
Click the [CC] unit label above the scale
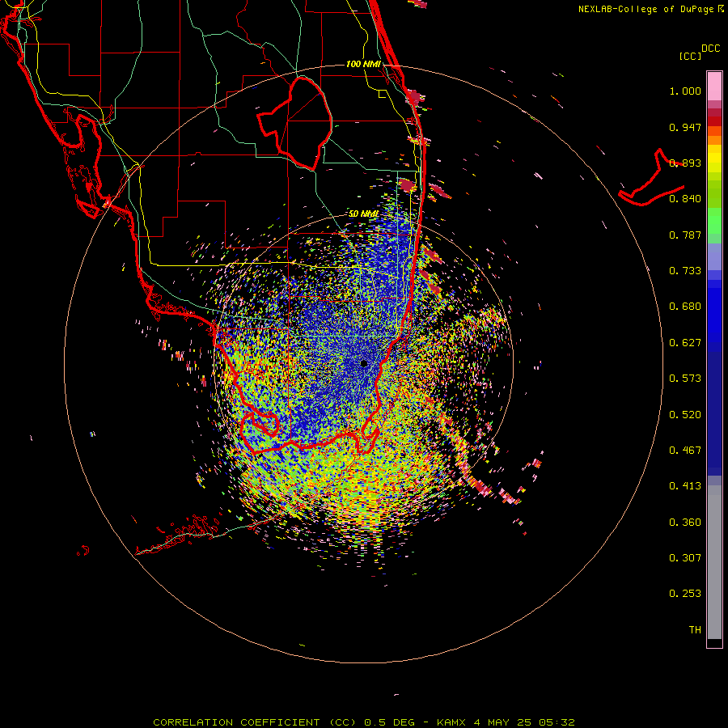pyautogui.click(x=690, y=56)
